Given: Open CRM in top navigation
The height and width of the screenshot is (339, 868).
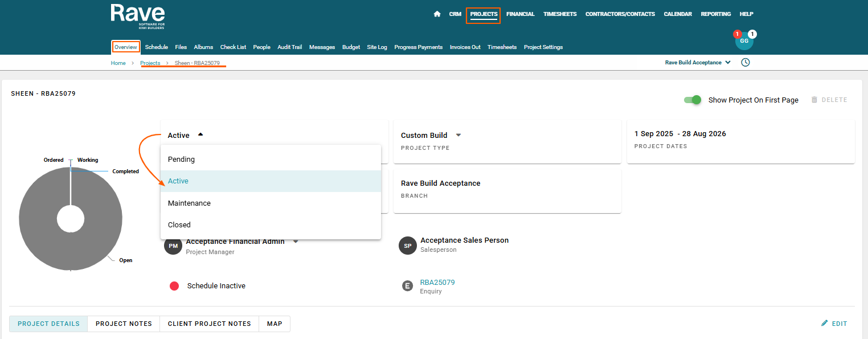Looking at the screenshot, I should pos(455,14).
